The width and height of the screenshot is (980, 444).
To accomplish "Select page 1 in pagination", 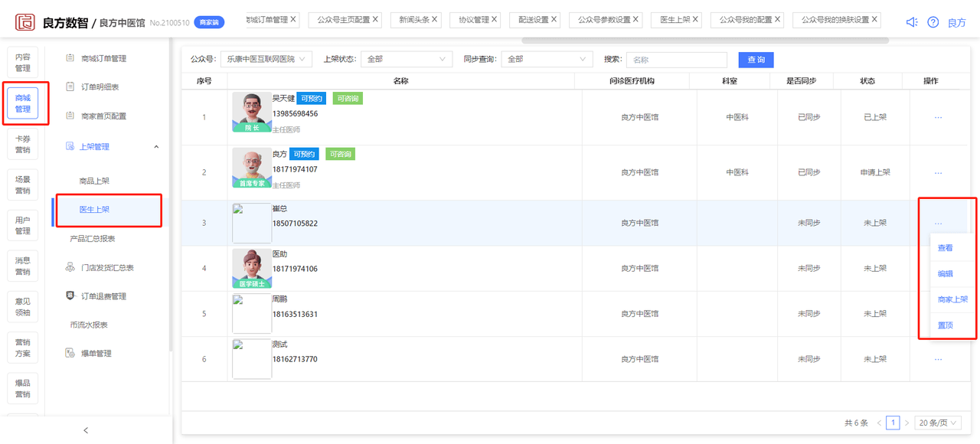I will tap(893, 423).
